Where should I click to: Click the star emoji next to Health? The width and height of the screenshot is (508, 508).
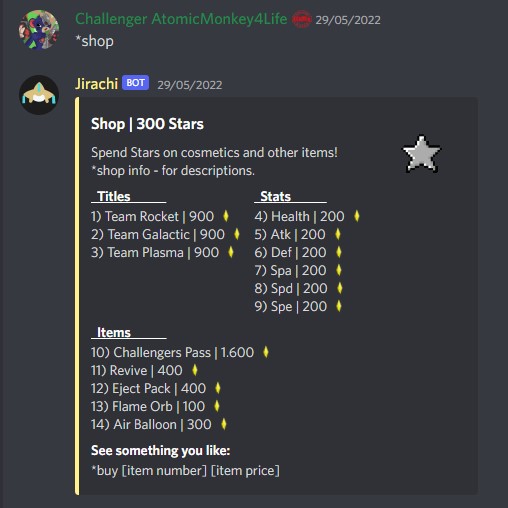point(357,216)
